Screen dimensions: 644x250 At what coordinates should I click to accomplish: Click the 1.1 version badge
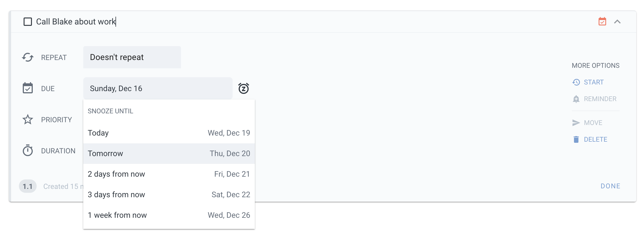coord(27,186)
